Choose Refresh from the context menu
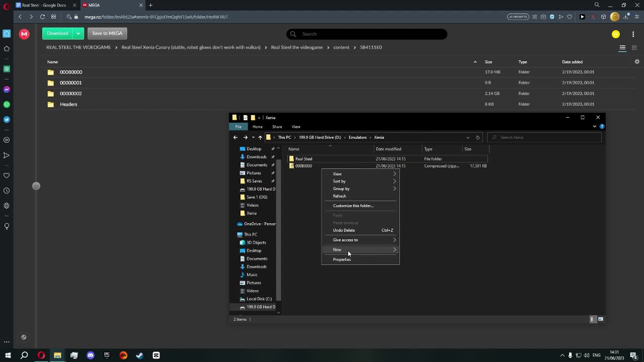The width and height of the screenshot is (644, 362). (339, 196)
